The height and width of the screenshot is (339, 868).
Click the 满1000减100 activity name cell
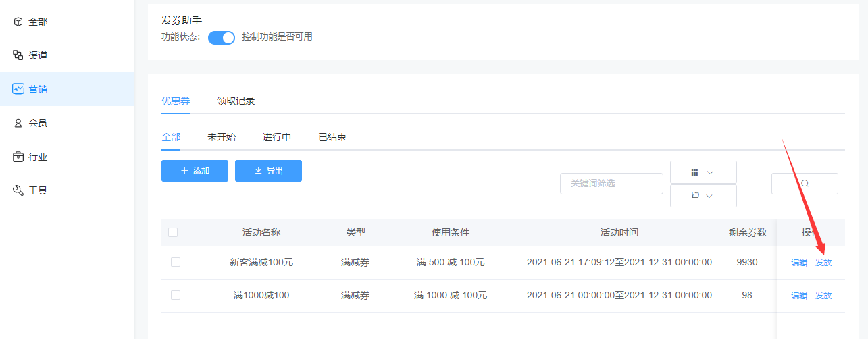pyautogui.click(x=261, y=295)
